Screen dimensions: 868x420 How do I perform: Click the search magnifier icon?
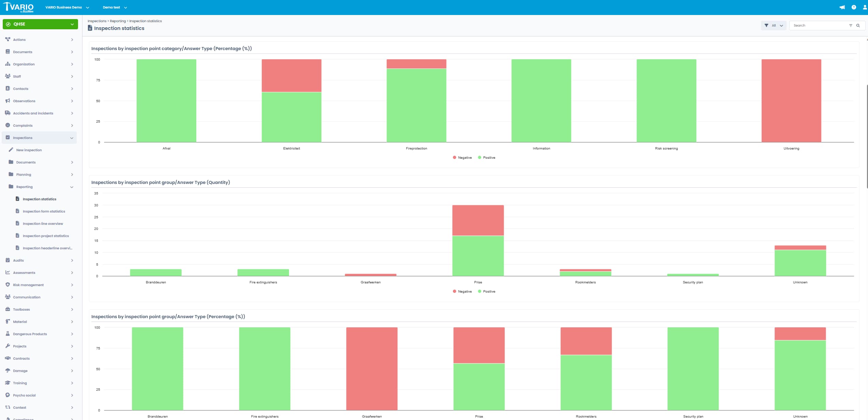(x=858, y=26)
